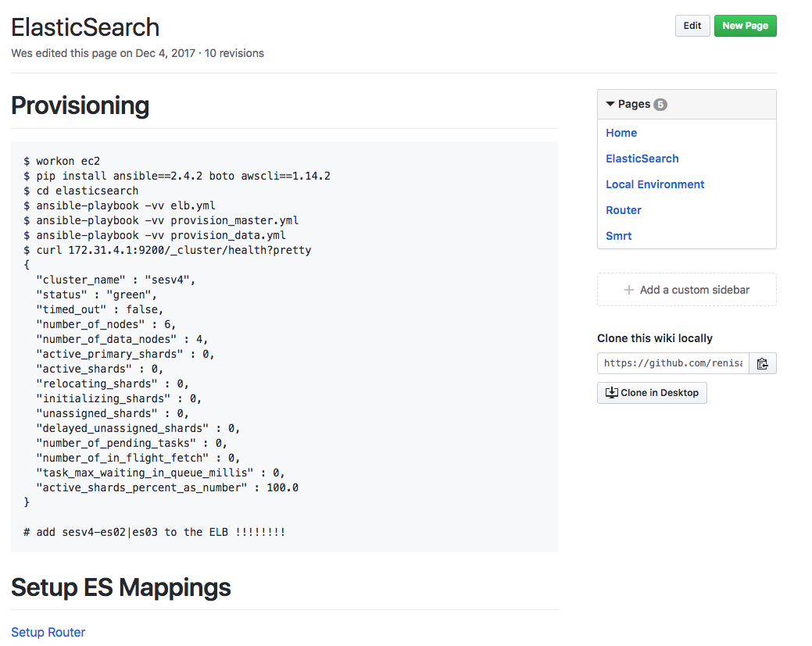The image size is (812, 646).
Task: Click the "number_of_pending_tasks" line
Action: (131, 443)
